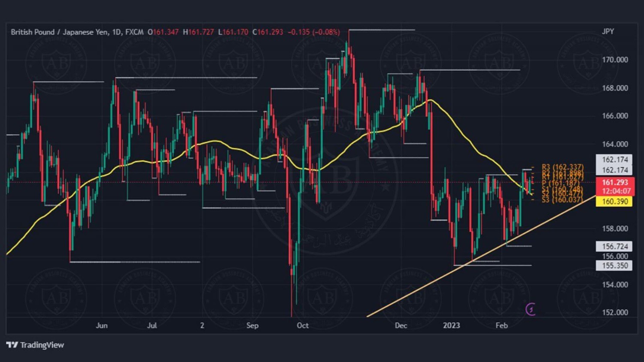The width and height of the screenshot is (644, 362).
Task: Click the 152.000 price axis label
Action: coord(615,313)
